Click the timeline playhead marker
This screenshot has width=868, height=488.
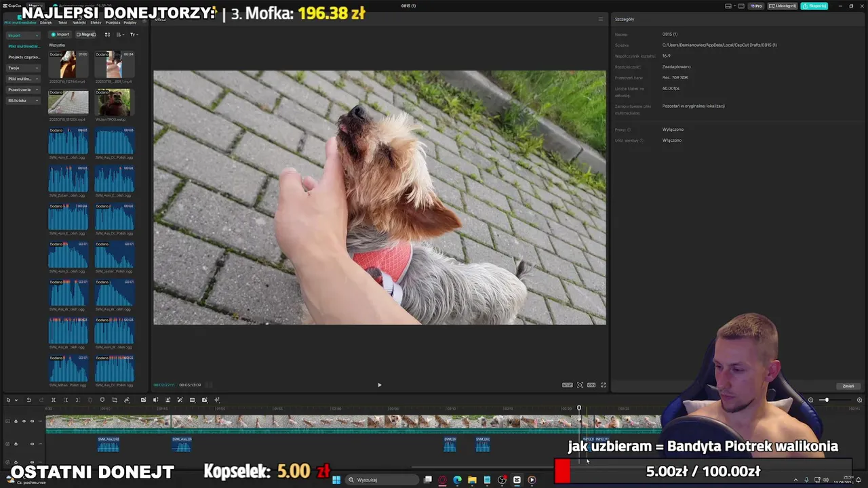point(579,409)
